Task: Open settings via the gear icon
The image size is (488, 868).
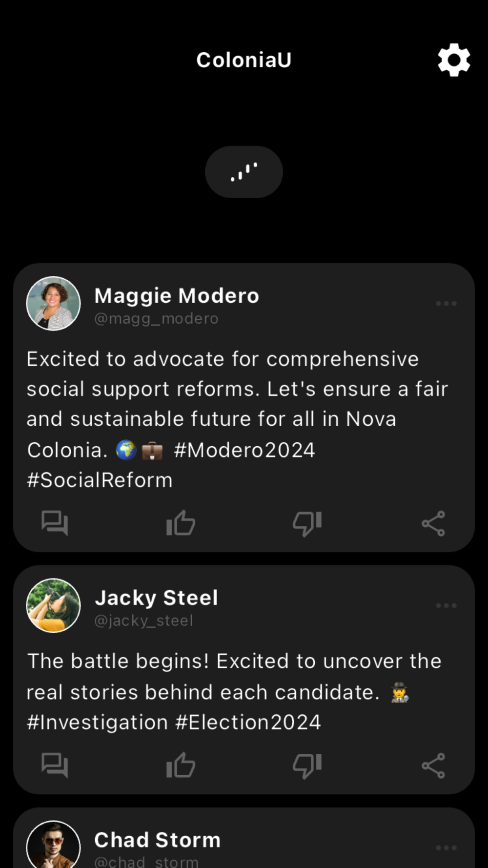Action: point(454,60)
